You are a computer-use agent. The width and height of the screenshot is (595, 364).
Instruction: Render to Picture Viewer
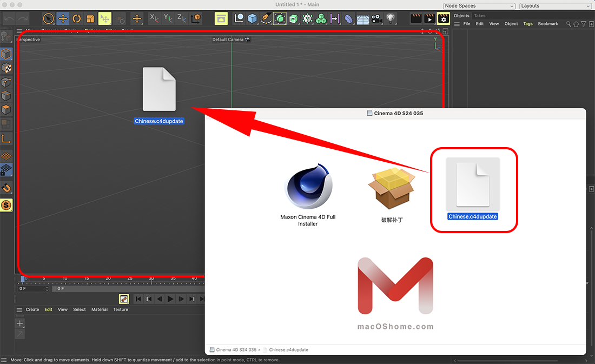pyautogui.click(x=429, y=18)
